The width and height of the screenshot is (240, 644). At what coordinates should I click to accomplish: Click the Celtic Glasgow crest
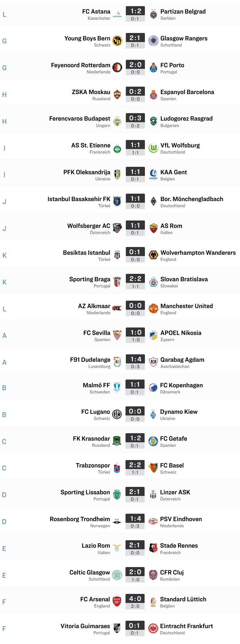point(117,575)
